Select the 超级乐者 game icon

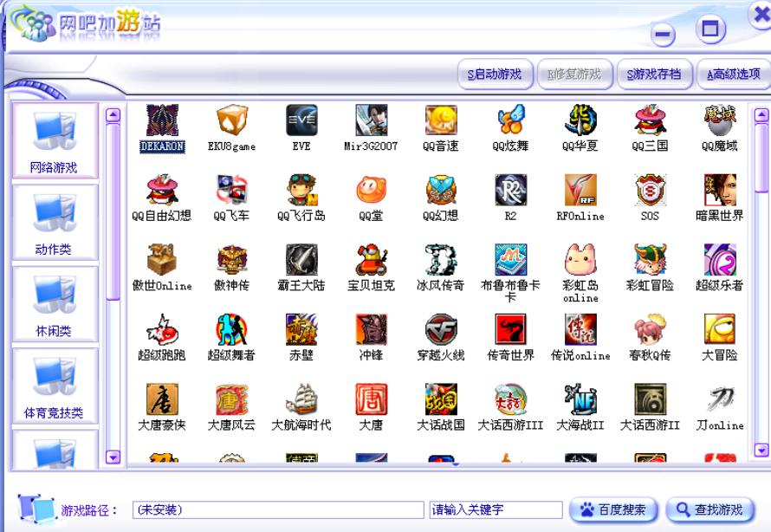[720, 260]
